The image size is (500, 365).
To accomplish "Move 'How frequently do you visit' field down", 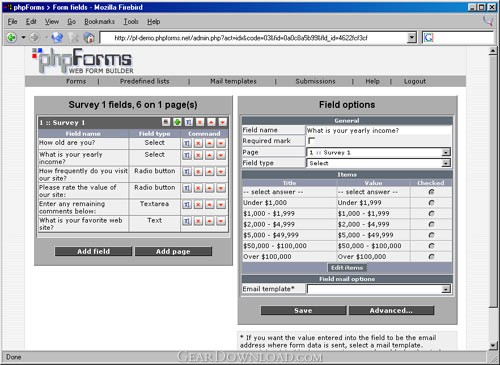I will [x=221, y=172].
